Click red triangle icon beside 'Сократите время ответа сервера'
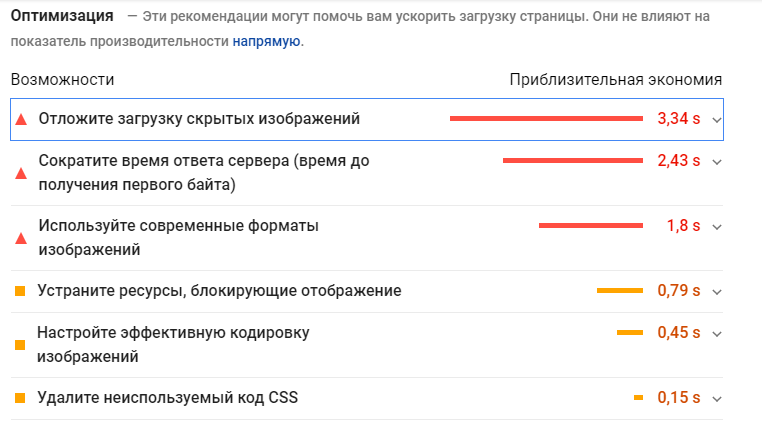The width and height of the screenshot is (762, 433). pos(21,173)
